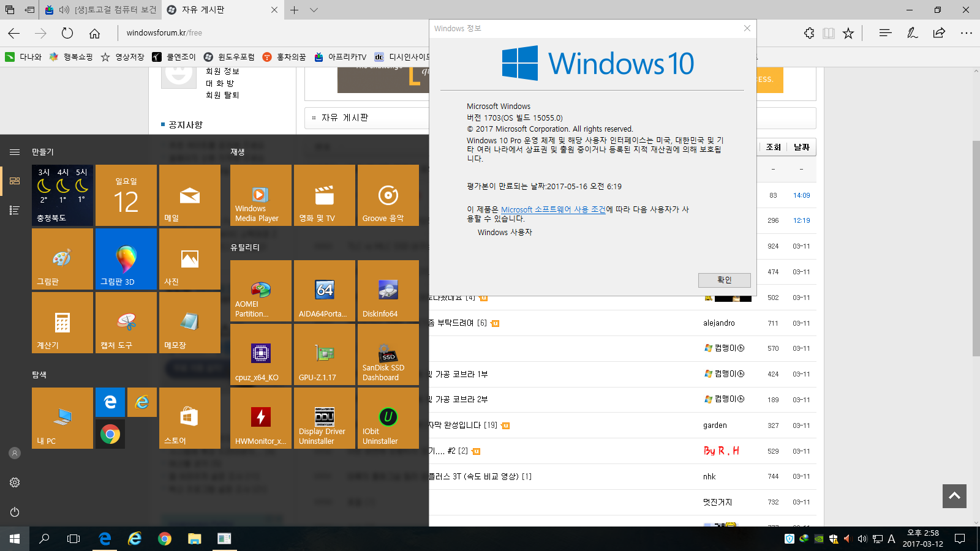This screenshot has width=980, height=551.
Task: Open a new tab in Edge
Action: pos(295,10)
